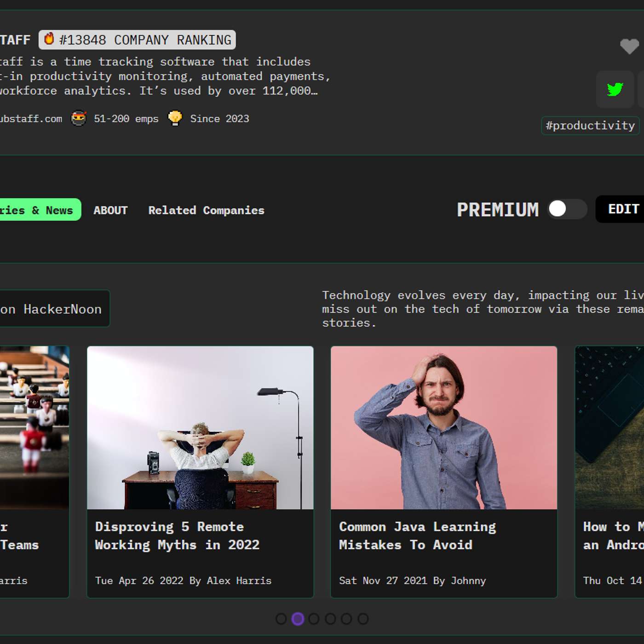
Task: Click the light bulb Since 2023 icon
Action: [x=175, y=118]
